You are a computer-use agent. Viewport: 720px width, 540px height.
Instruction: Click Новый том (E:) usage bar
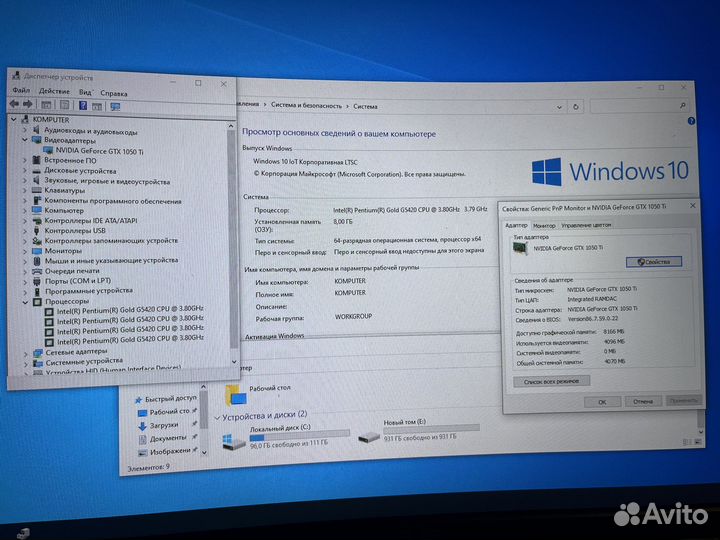click(431, 428)
